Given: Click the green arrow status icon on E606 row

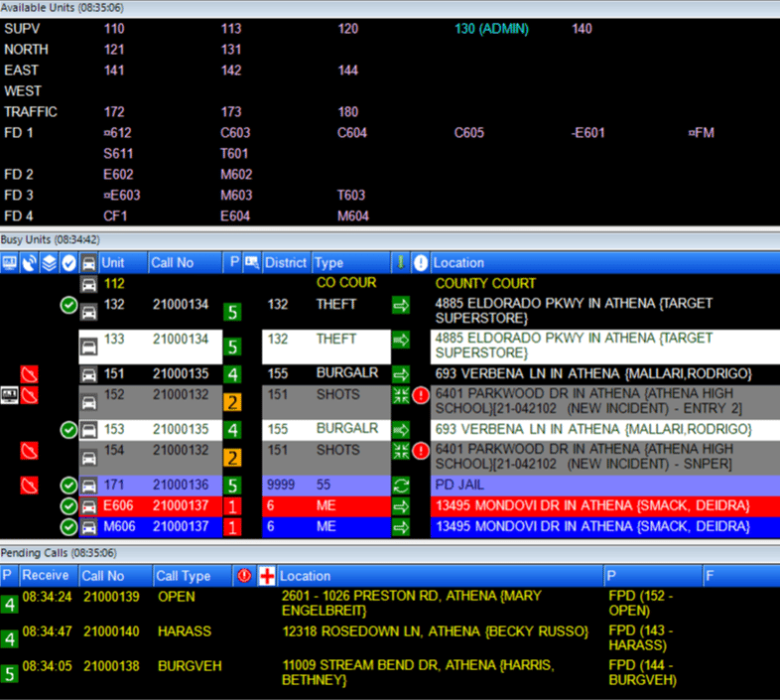Looking at the screenshot, I should coord(402,506).
